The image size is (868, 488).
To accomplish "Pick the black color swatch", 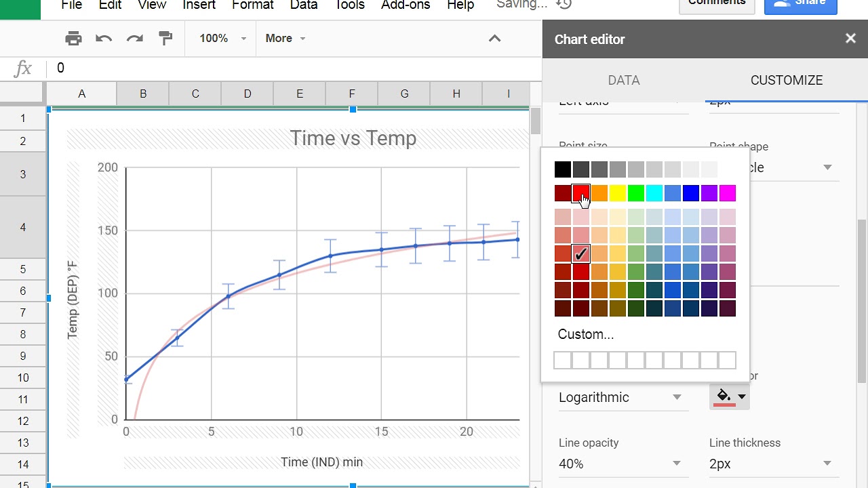I will click(563, 169).
